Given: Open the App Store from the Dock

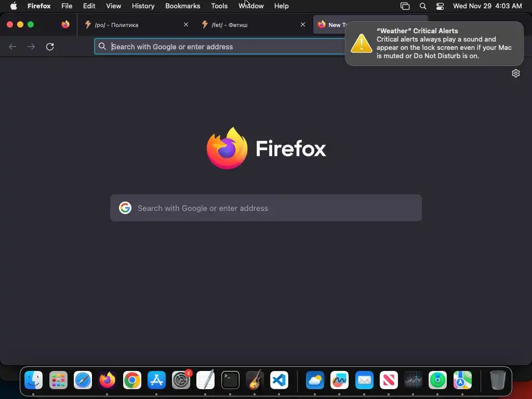Looking at the screenshot, I should point(156,380).
